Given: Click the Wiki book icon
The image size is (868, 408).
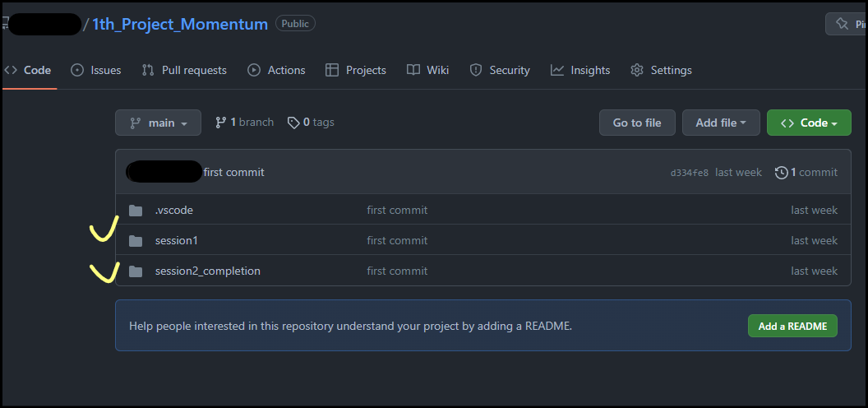Looking at the screenshot, I should point(413,71).
